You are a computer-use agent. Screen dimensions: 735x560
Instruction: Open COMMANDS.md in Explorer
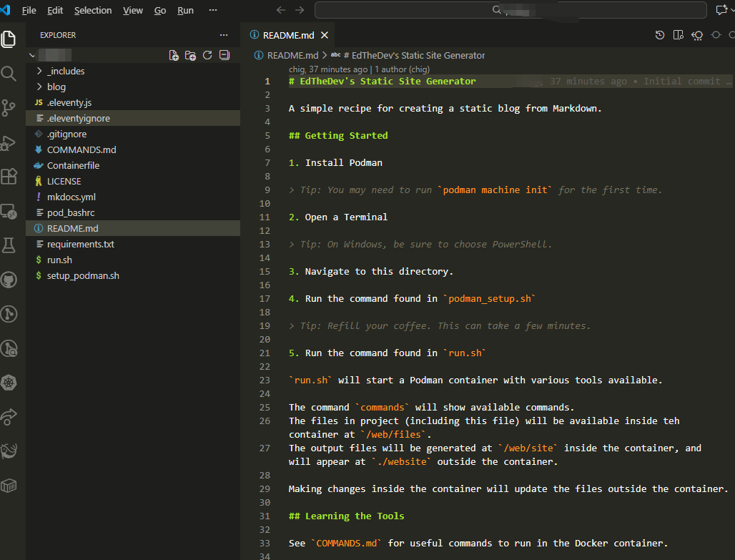point(82,149)
